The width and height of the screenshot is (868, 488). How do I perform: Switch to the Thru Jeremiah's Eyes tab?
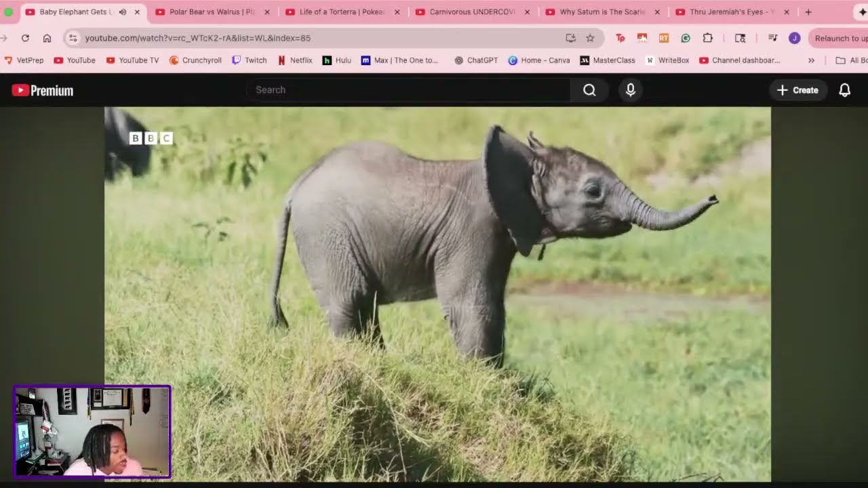[733, 12]
